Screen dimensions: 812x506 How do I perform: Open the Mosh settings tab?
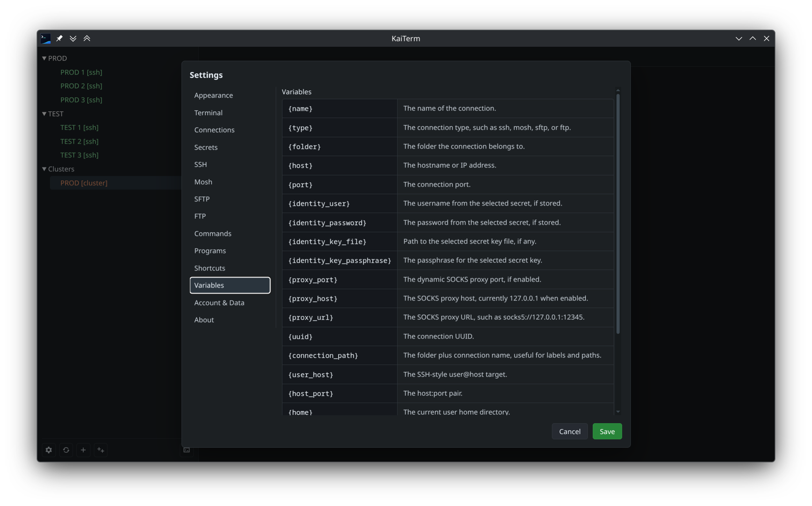230,182
